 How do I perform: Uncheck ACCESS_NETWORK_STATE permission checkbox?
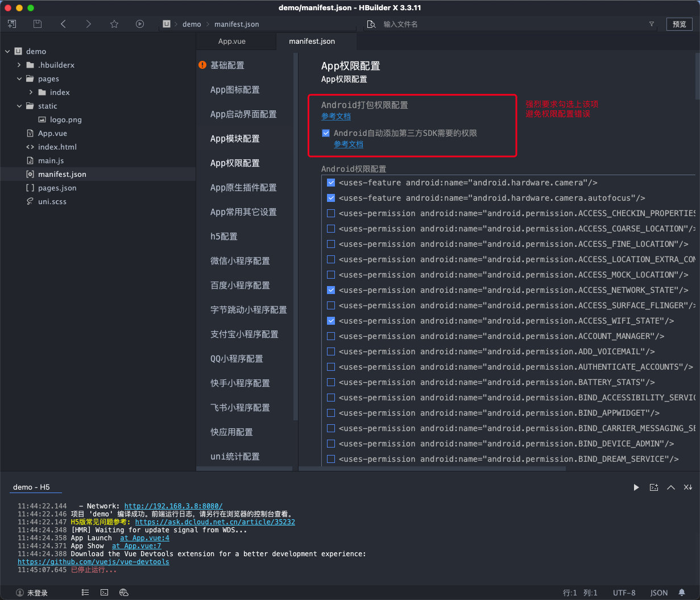(331, 290)
